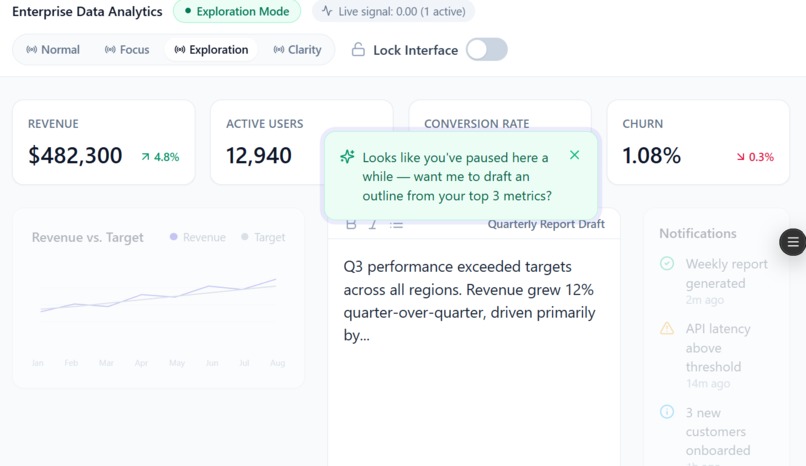The height and width of the screenshot is (466, 806).
Task: Click the Weekly report generated checkmark icon
Action: pos(667,264)
